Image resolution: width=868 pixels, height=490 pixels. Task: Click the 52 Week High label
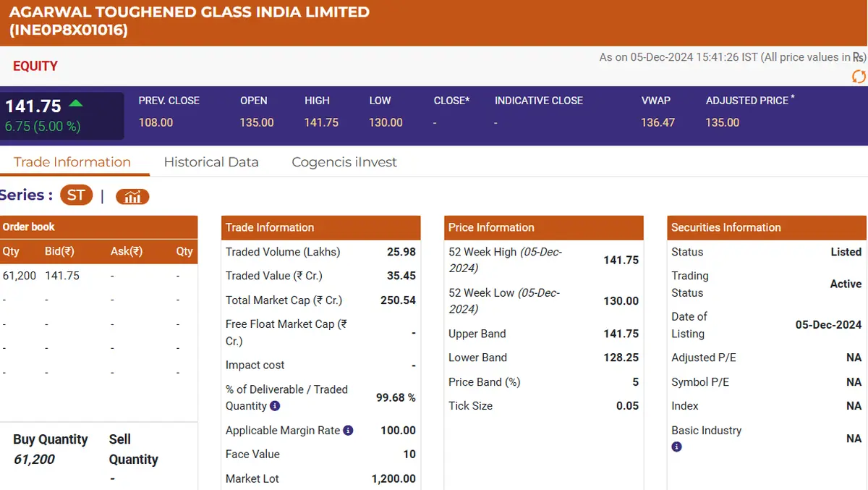coord(505,260)
